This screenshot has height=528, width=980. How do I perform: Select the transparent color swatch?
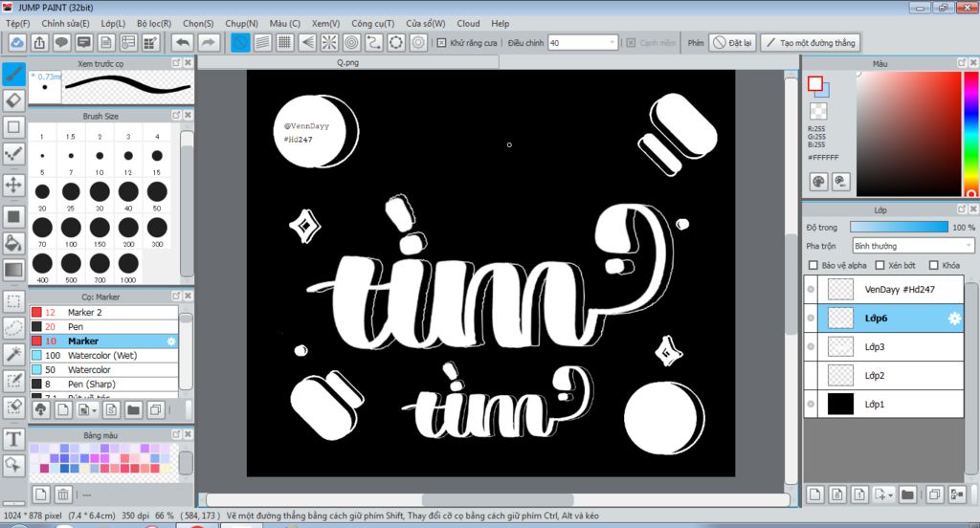tap(818, 111)
